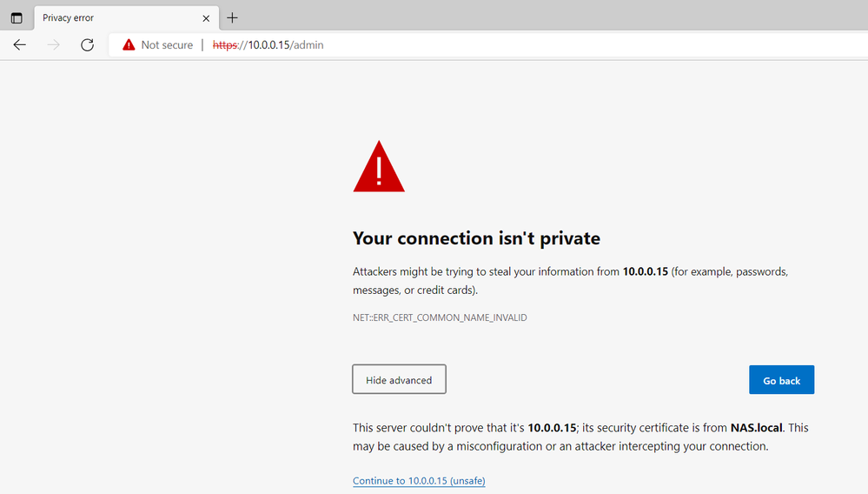Refresh the page with reload icon
Screen dimensions: 868x494
point(87,45)
